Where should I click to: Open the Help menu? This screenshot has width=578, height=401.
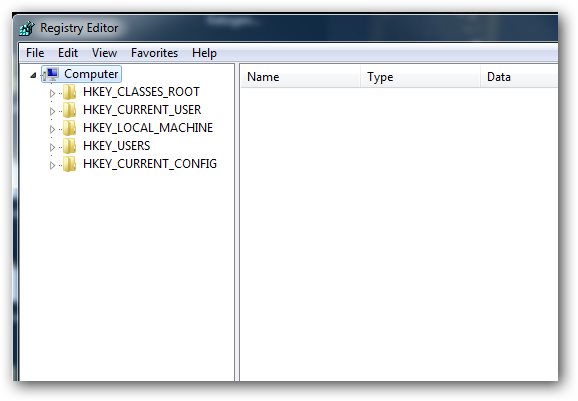click(x=204, y=53)
